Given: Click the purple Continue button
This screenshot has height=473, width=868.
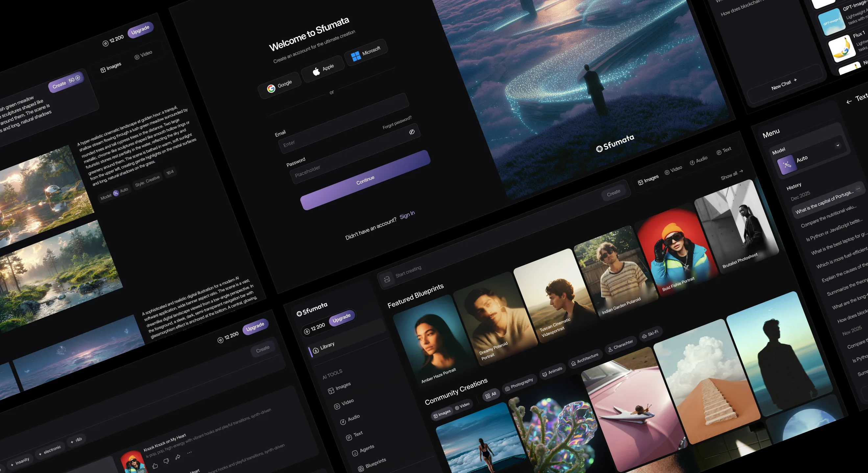Looking at the screenshot, I should tap(365, 180).
